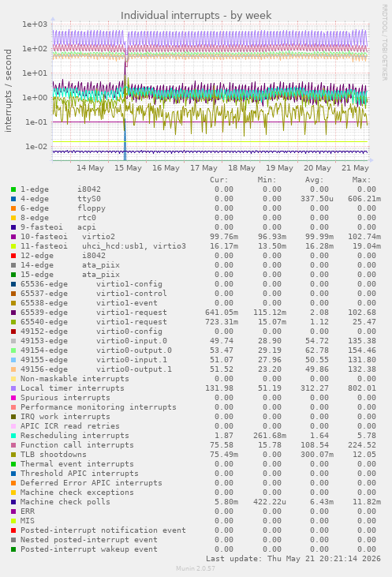392x577 pixels.
Task: Click the RRDTOOL / TOBI OETIKER watermark
Action: 384,43
